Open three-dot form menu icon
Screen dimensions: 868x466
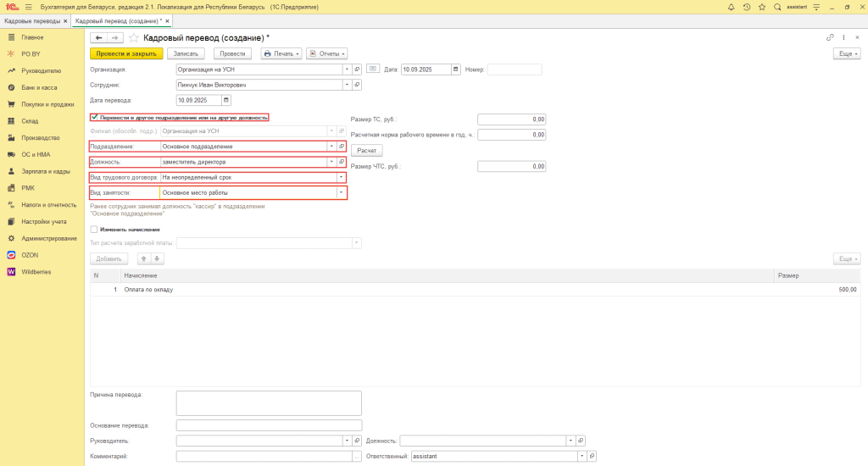click(843, 37)
